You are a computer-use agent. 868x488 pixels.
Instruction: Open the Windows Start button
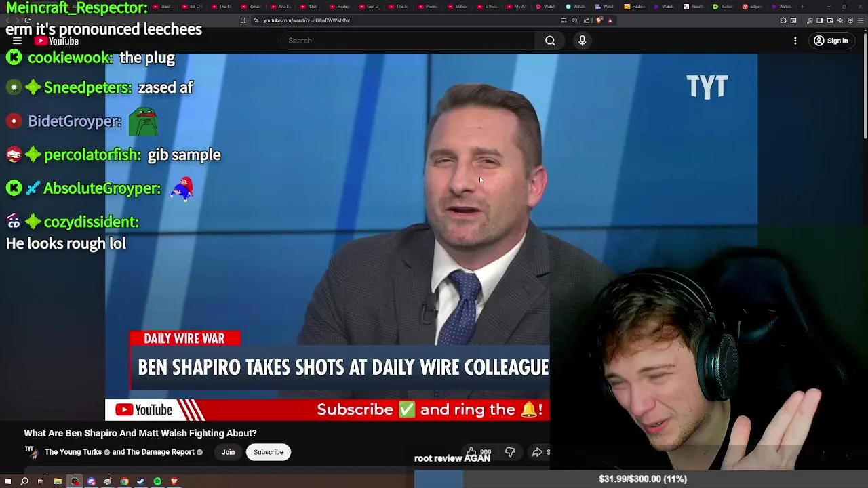click(8, 481)
